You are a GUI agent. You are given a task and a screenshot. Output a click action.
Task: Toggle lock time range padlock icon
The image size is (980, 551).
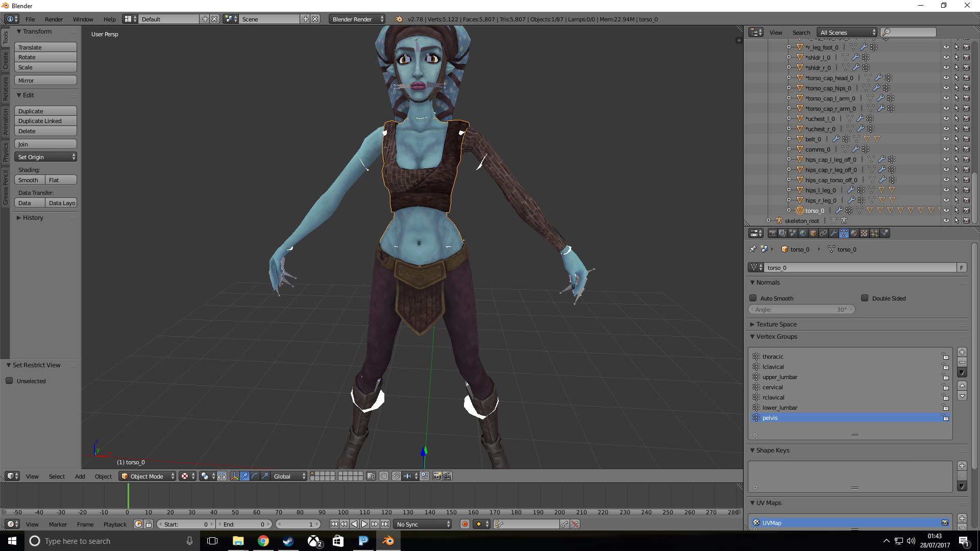point(149,524)
